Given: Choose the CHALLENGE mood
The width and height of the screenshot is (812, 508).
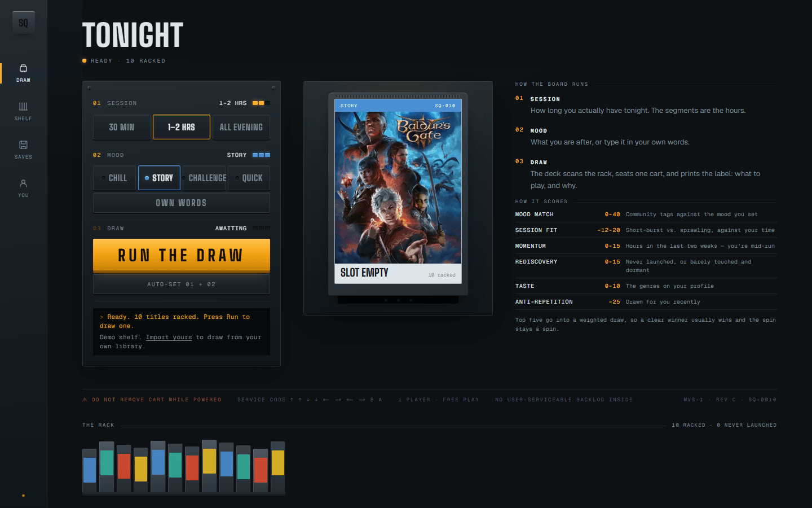Looking at the screenshot, I should [204, 178].
